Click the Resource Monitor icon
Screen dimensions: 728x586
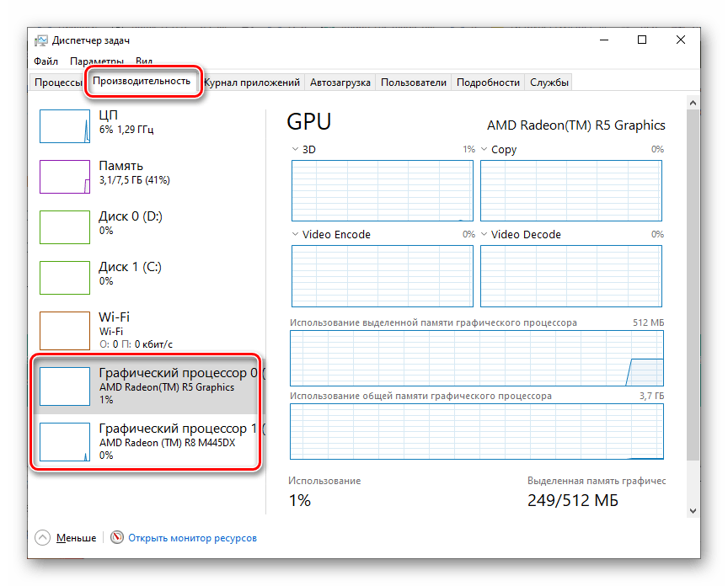(x=117, y=537)
